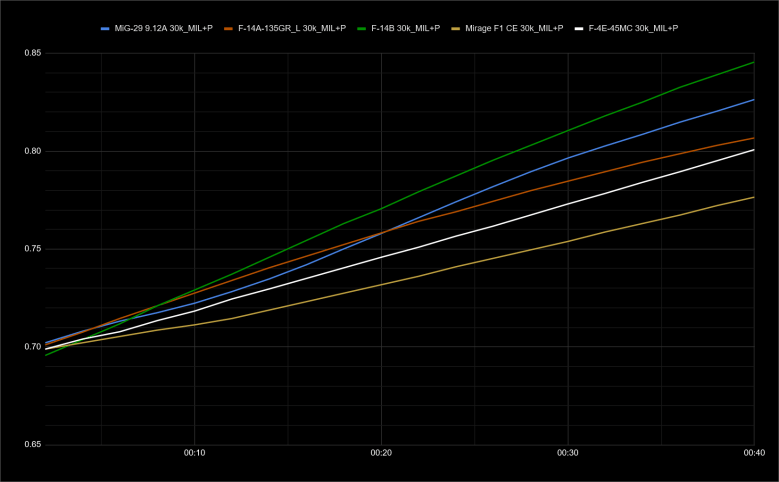This screenshot has width=779, height=482.
Task: Select the 00:20 time axis label
Action: [x=381, y=453]
